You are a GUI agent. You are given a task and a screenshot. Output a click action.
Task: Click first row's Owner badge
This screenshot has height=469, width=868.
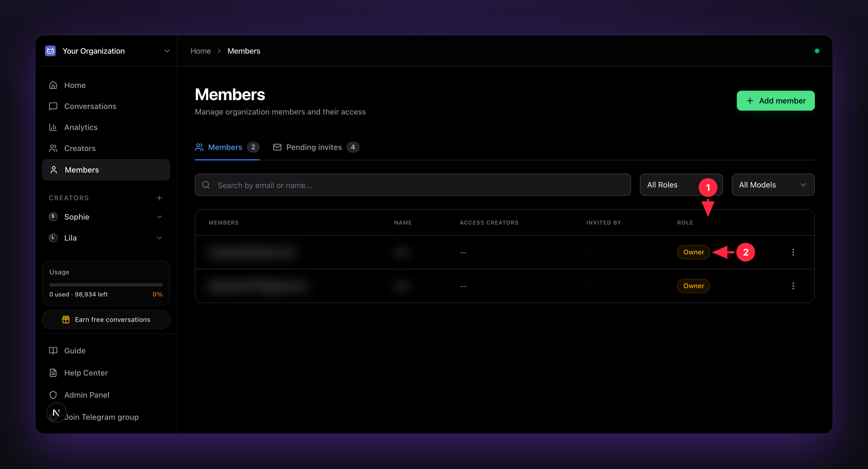pyautogui.click(x=693, y=252)
